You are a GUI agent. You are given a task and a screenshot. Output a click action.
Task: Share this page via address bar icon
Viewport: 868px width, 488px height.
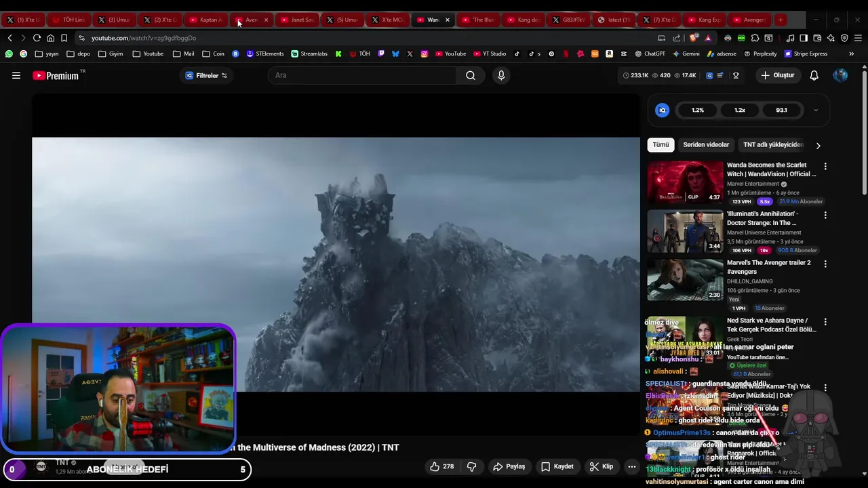pyautogui.click(x=676, y=38)
